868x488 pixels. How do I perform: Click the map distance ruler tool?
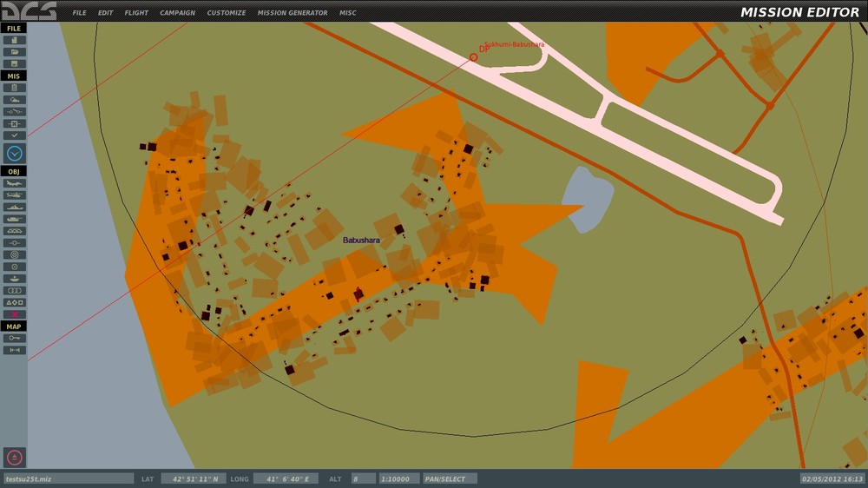pos(15,350)
